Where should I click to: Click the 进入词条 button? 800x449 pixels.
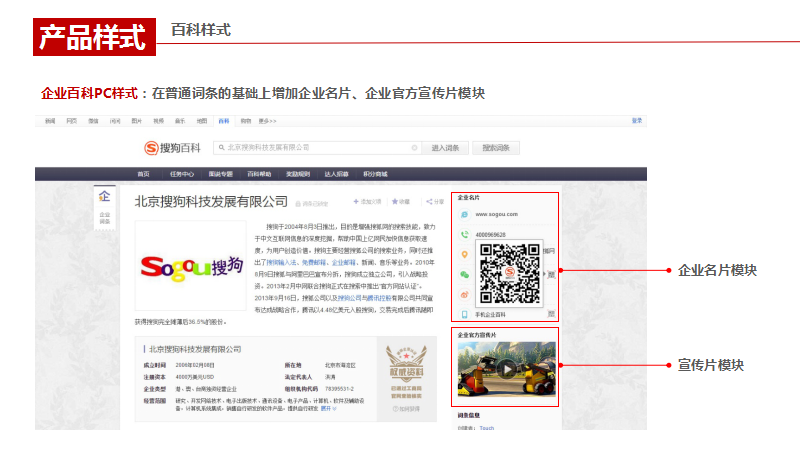445,148
